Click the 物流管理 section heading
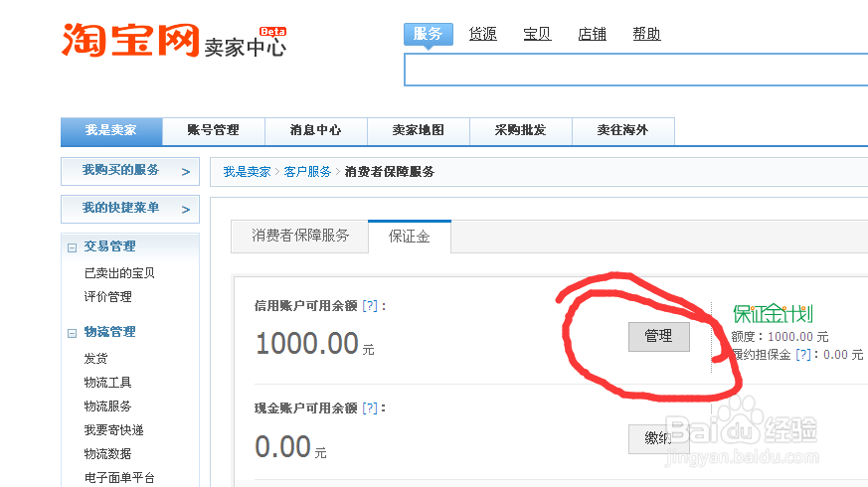Image resolution: width=868 pixels, height=487 pixels. (109, 332)
